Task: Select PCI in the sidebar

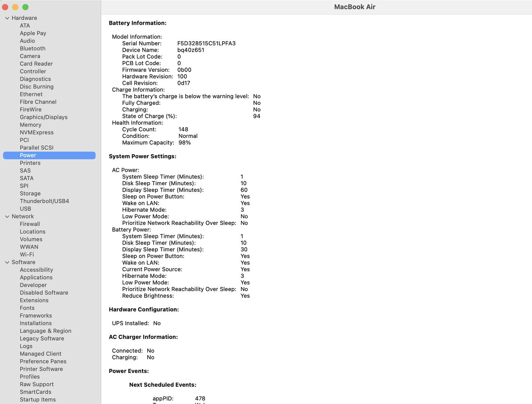Action: point(24,140)
